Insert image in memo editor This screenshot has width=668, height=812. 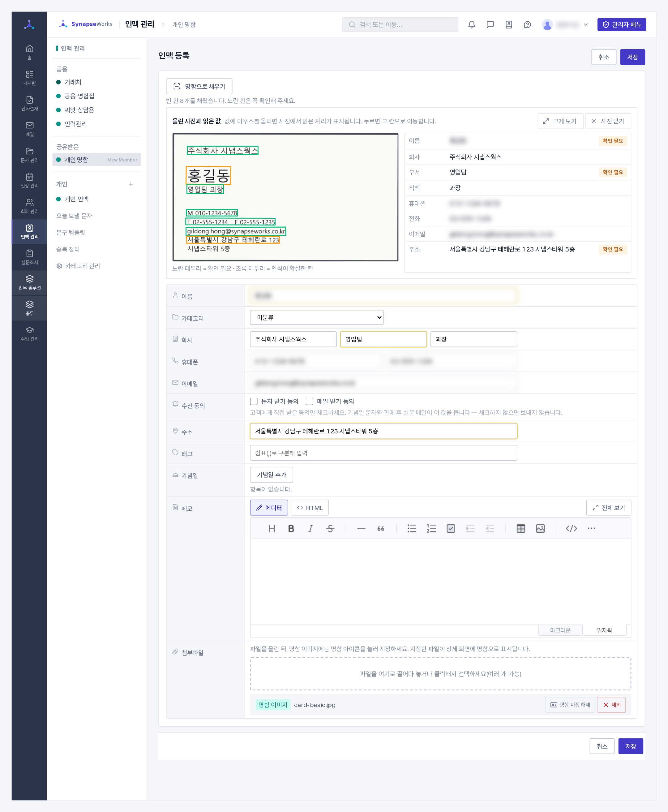click(540, 528)
